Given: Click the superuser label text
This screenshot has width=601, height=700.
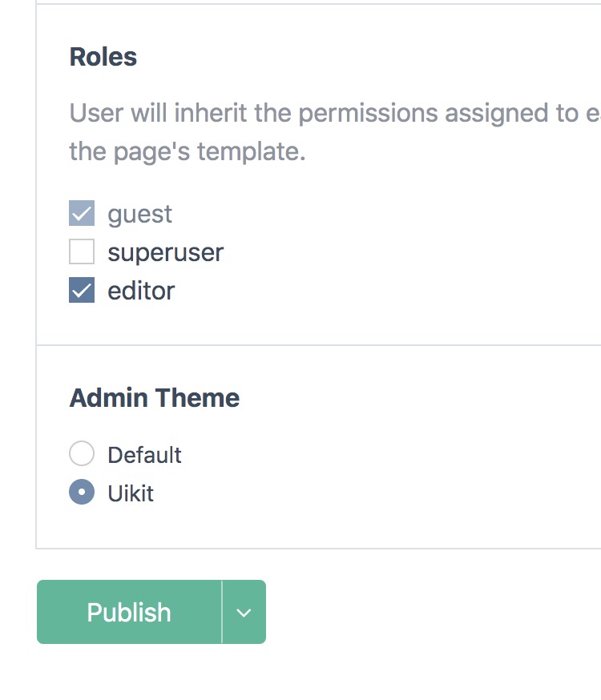Looking at the screenshot, I should [x=164, y=251].
